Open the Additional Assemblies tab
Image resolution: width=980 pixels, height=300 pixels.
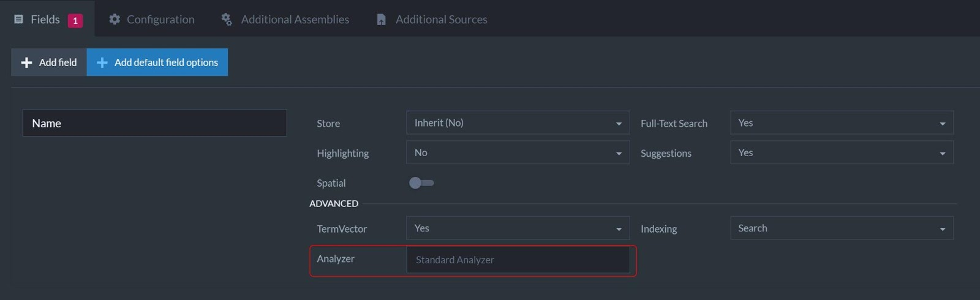(x=295, y=20)
